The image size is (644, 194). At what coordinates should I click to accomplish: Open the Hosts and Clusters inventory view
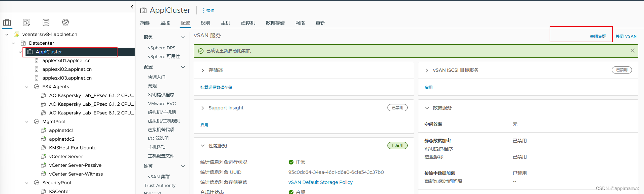[7, 22]
